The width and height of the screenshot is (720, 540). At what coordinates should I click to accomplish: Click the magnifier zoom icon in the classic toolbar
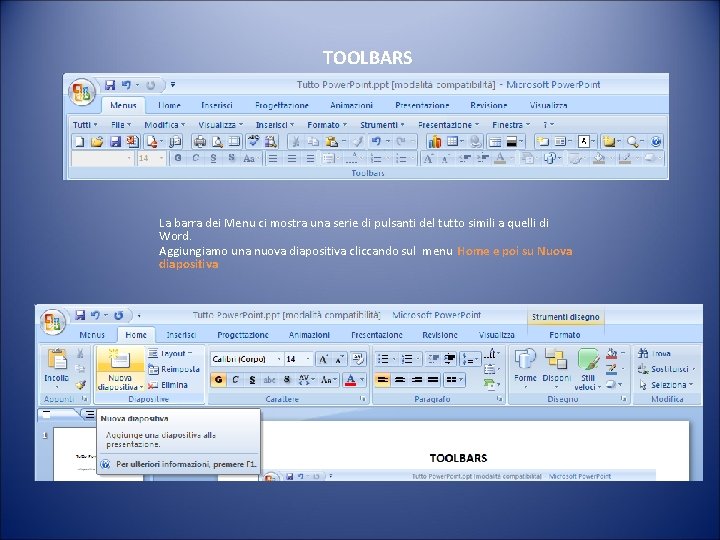point(632,142)
